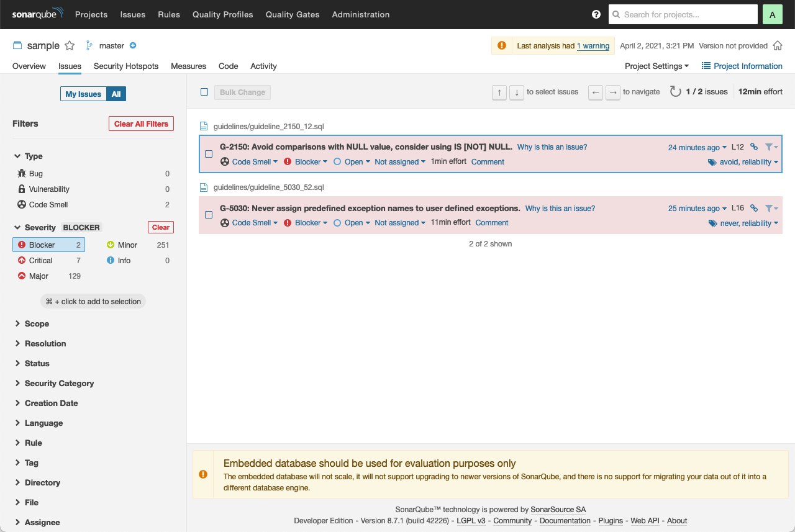Toggle the Minor severity filter

pos(138,245)
